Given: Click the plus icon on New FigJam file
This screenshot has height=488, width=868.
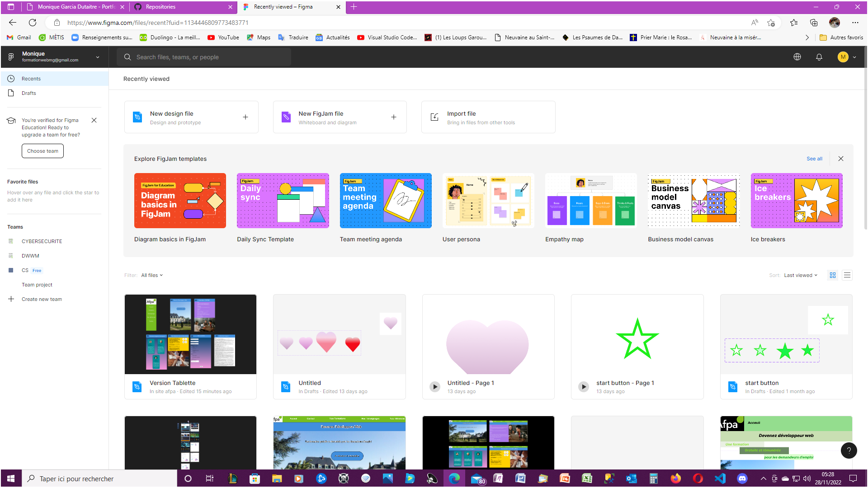Looking at the screenshot, I should (x=394, y=117).
